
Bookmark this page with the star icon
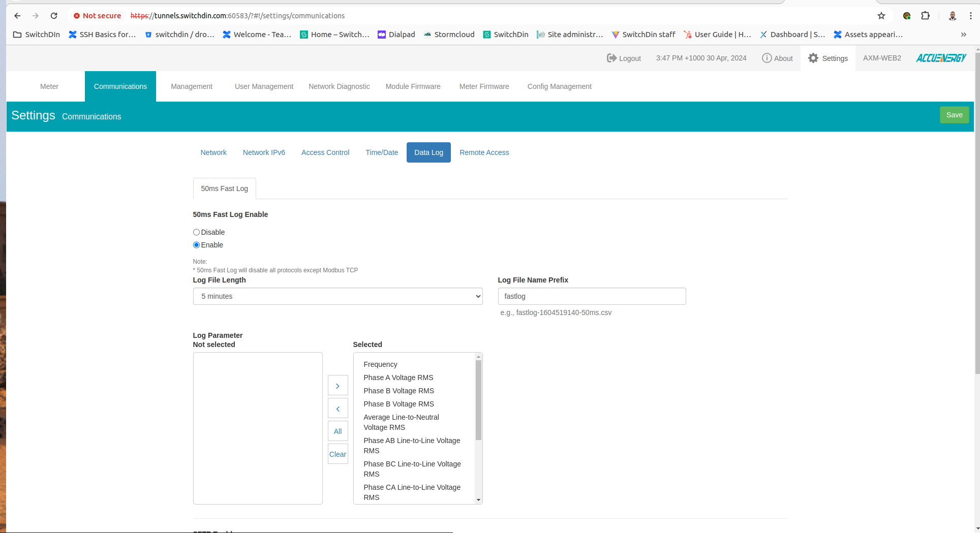pos(881,16)
